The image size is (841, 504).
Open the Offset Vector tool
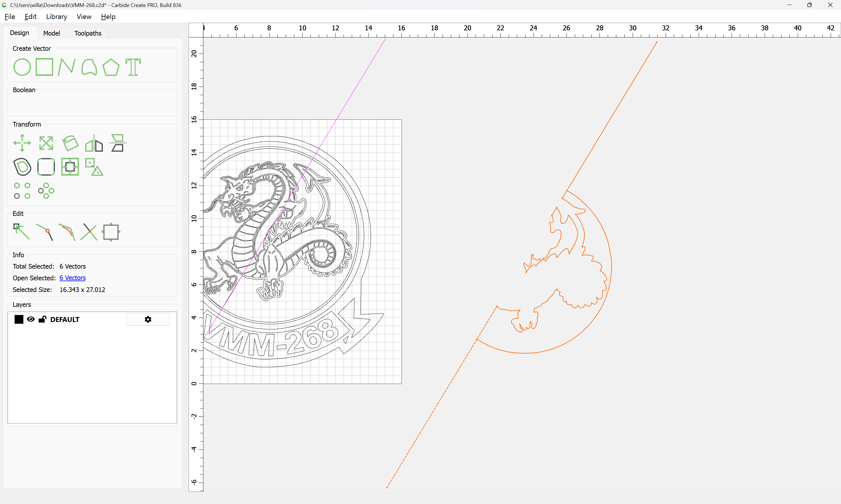coord(22,167)
